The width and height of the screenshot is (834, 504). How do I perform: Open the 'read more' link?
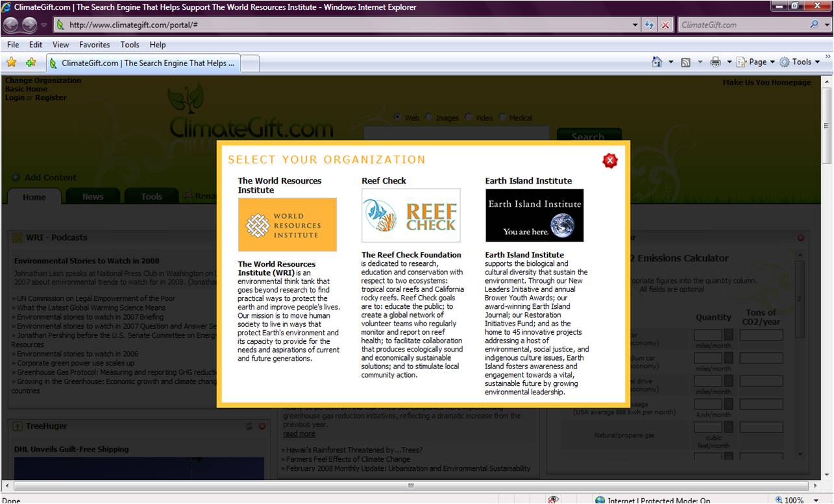299,433
